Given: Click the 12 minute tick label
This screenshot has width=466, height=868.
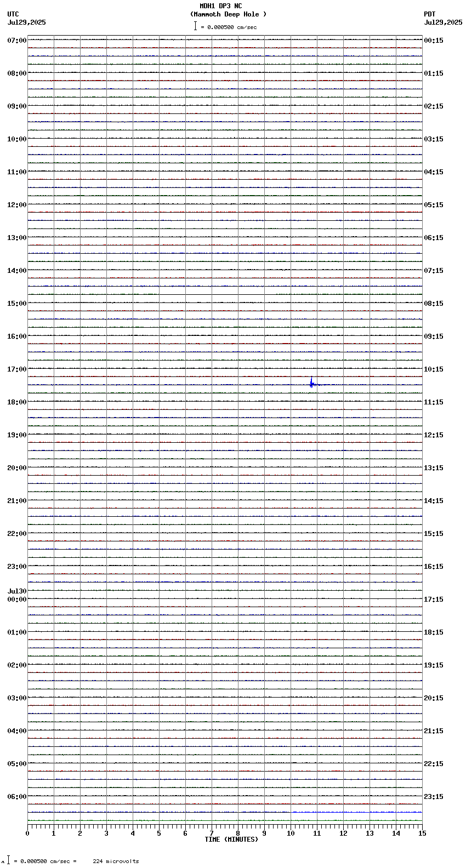Looking at the screenshot, I should [343, 833].
